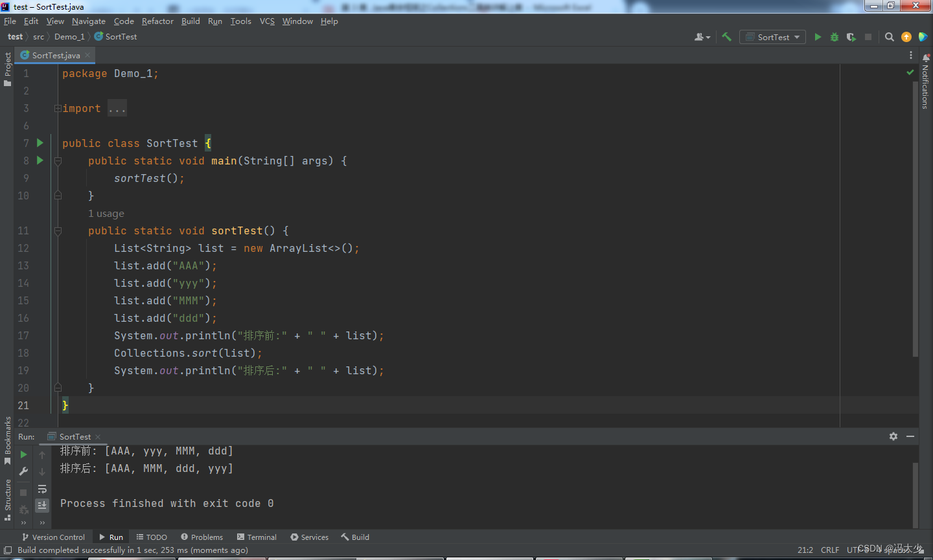Click the fold end marker on line 20

coord(58,387)
